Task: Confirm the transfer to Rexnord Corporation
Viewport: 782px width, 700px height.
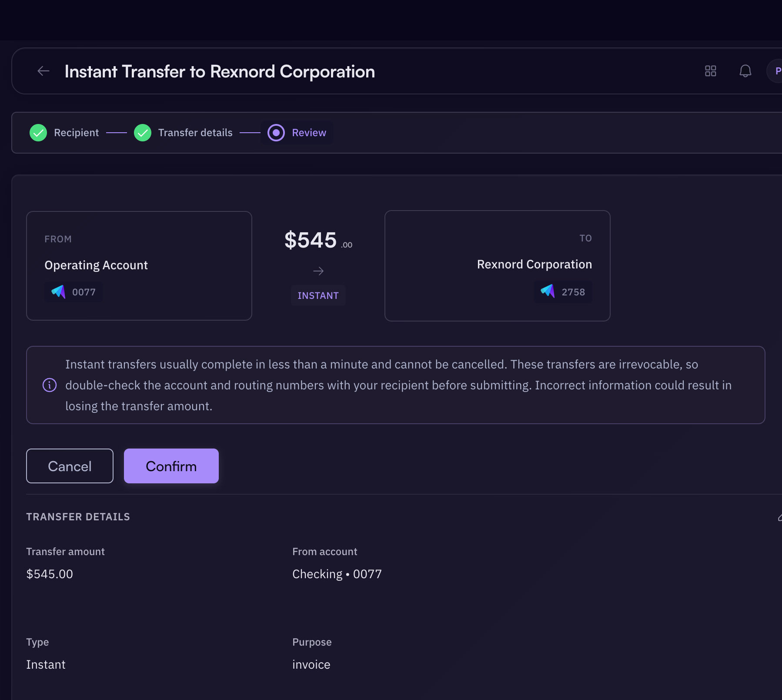Action: pos(171,466)
